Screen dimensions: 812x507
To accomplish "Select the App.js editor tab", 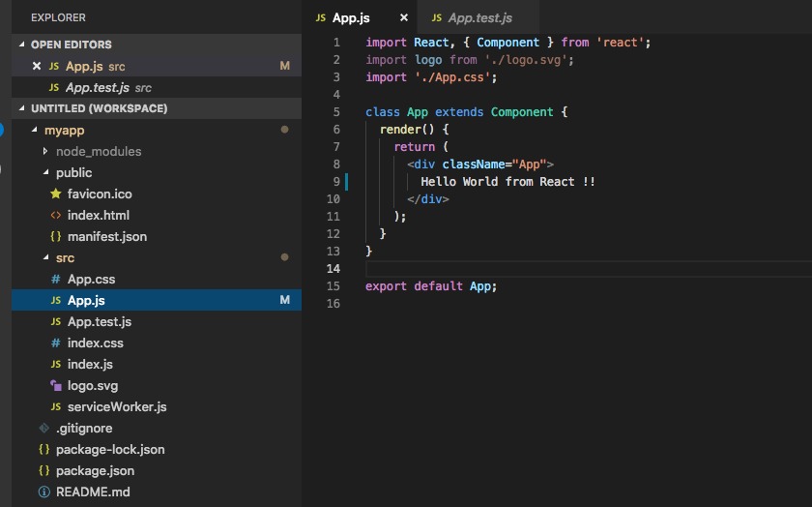I will 350,18.
